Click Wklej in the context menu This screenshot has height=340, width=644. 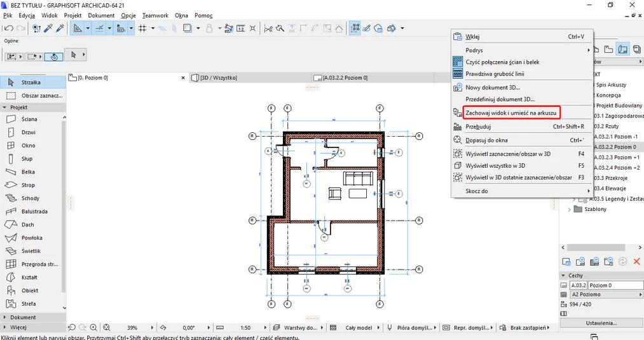[522, 37]
